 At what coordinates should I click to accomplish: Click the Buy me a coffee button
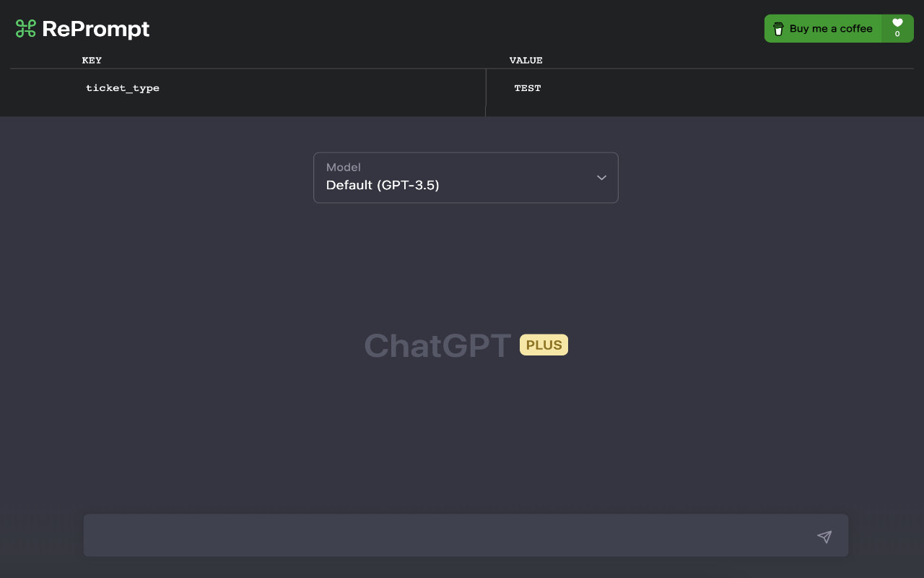pyautogui.click(x=823, y=28)
